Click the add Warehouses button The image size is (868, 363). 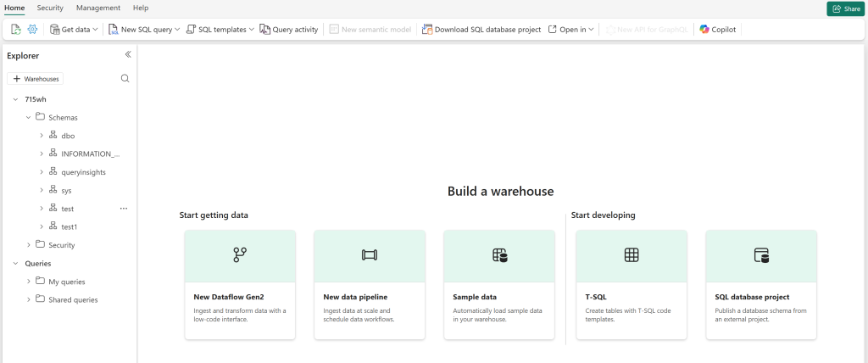tap(36, 78)
